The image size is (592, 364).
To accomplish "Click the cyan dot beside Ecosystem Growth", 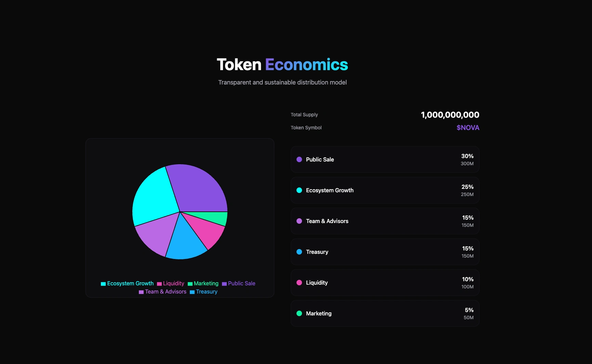I will (x=299, y=190).
